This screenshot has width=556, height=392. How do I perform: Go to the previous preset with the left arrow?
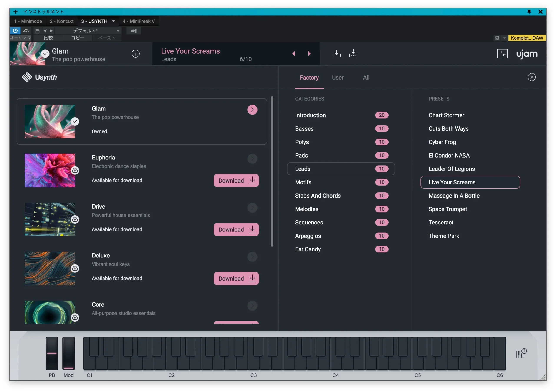pyautogui.click(x=293, y=53)
